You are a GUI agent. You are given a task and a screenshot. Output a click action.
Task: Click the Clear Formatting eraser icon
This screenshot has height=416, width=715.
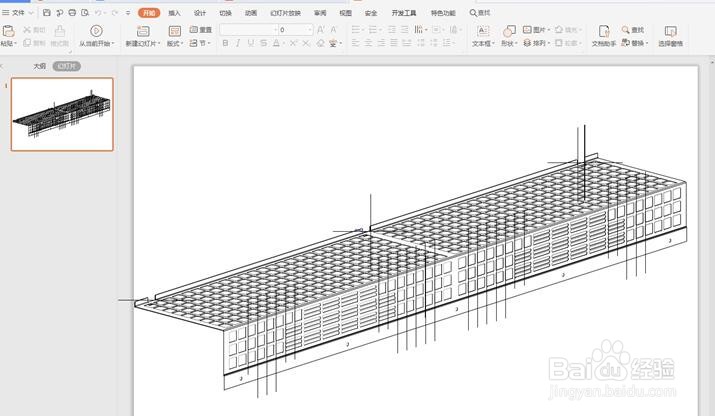[321, 43]
